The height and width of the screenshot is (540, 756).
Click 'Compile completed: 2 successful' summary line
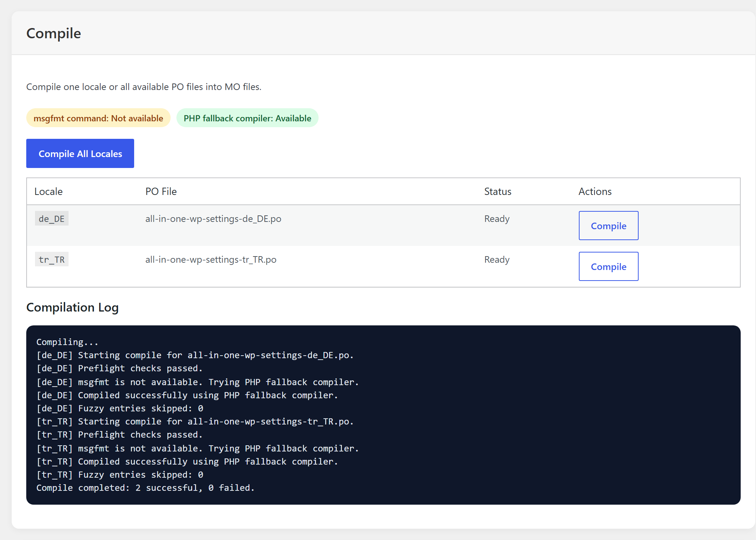(145, 488)
